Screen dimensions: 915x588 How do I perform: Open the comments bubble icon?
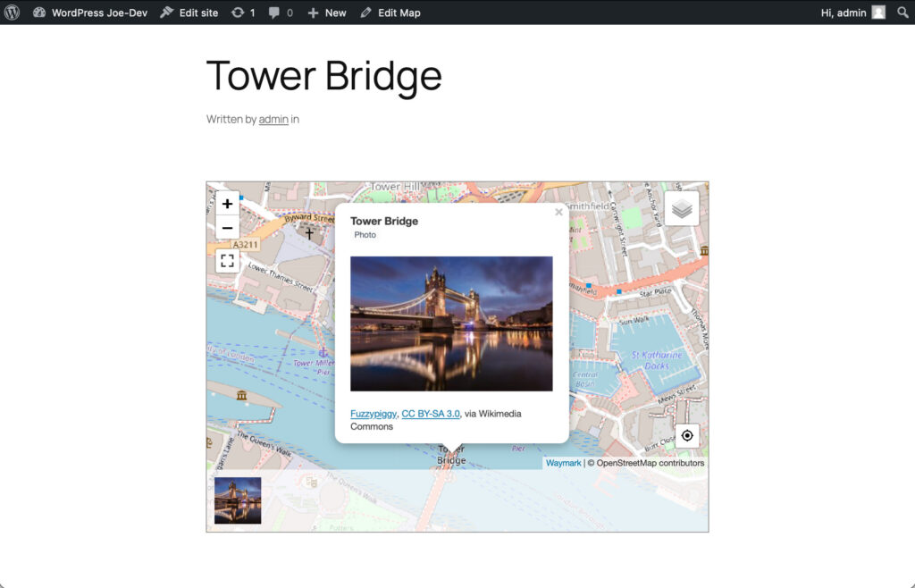click(x=281, y=13)
